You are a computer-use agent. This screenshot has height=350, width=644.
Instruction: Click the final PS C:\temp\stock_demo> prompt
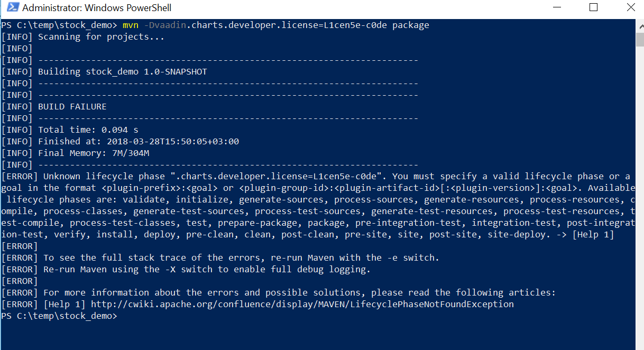59,316
